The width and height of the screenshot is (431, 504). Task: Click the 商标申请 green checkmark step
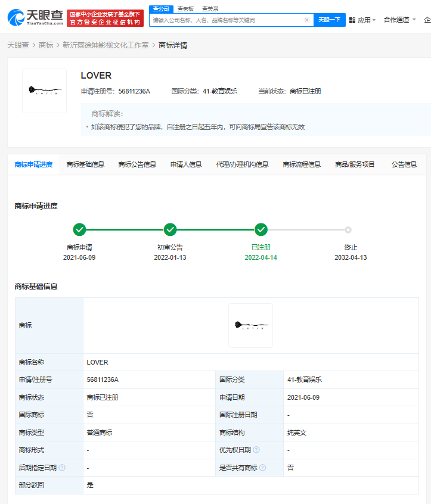(x=79, y=229)
